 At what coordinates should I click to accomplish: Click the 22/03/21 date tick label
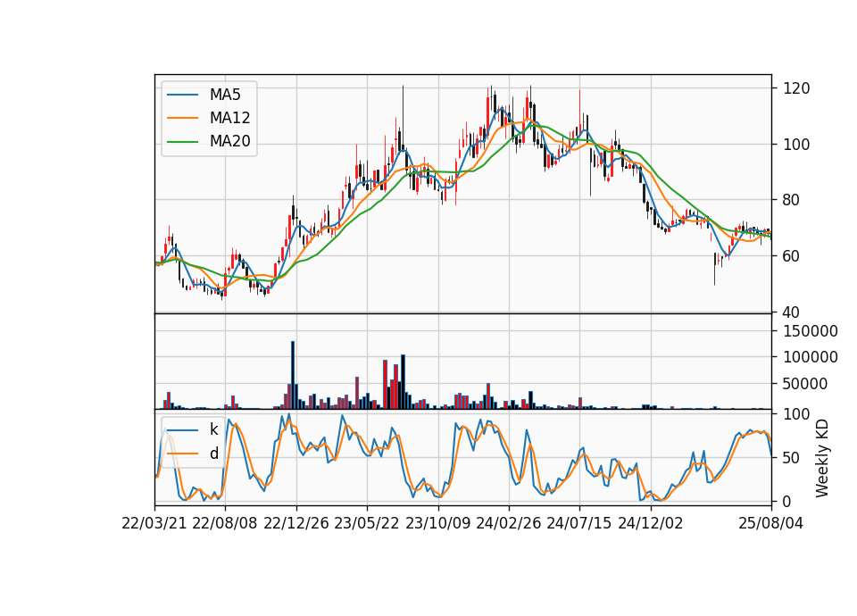coord(154,523)
